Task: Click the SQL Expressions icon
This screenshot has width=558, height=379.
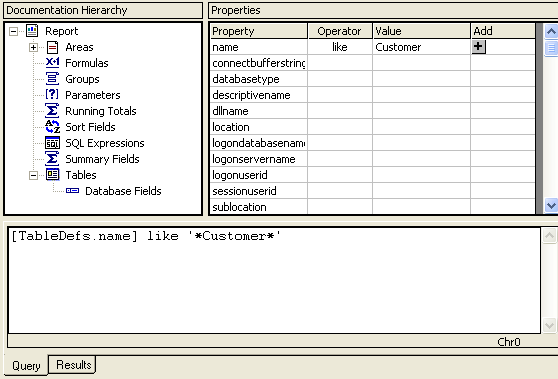Action: click(52, 143)
